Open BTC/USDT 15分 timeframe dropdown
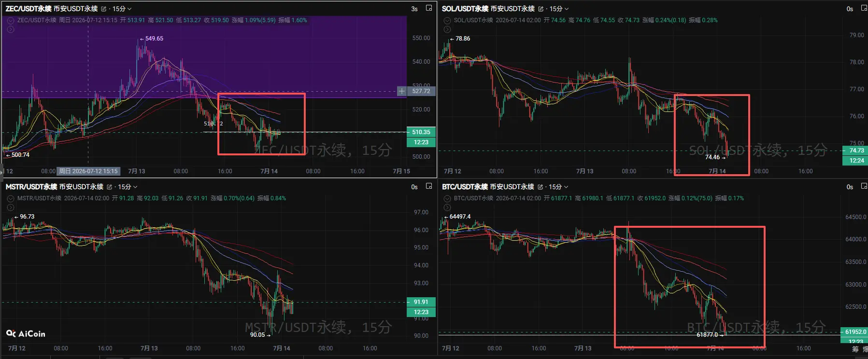 pyautogui.click(x=558, y=187)
